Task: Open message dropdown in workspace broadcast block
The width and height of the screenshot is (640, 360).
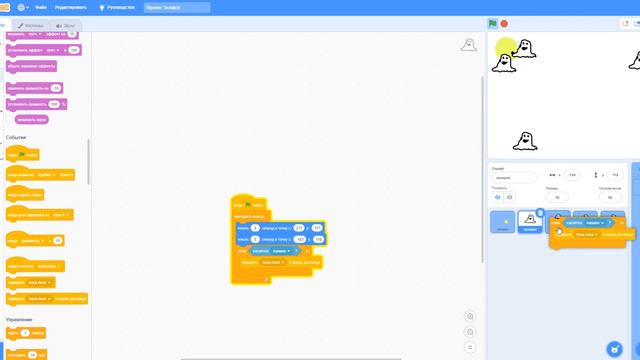Action: tap(273, 262)
